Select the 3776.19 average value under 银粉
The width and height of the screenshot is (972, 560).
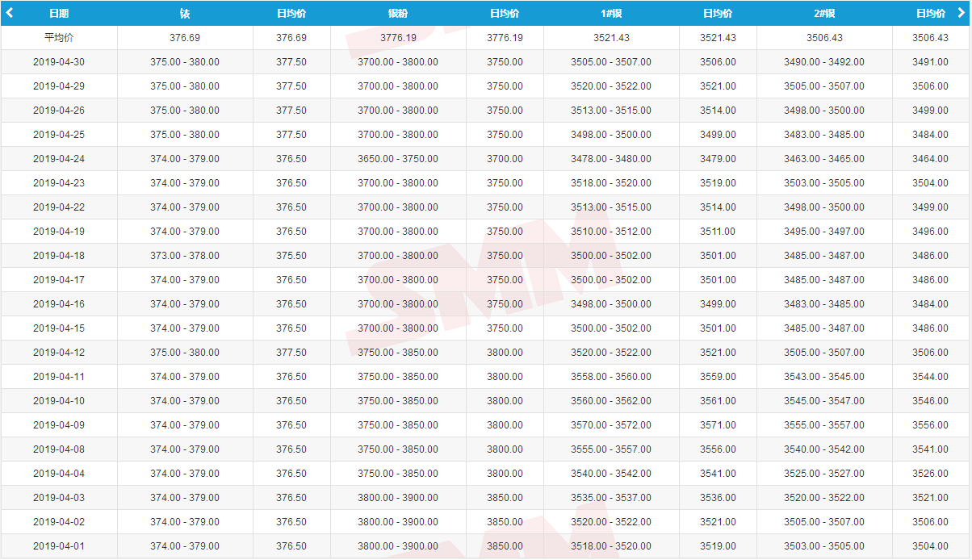tap(398, 38)
